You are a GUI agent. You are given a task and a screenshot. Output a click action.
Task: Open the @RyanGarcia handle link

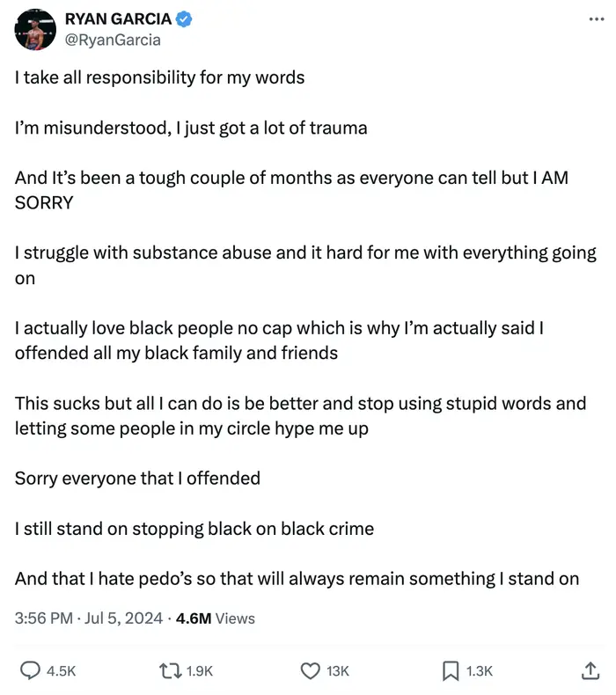pyautogui.click(x=113, y=40)
